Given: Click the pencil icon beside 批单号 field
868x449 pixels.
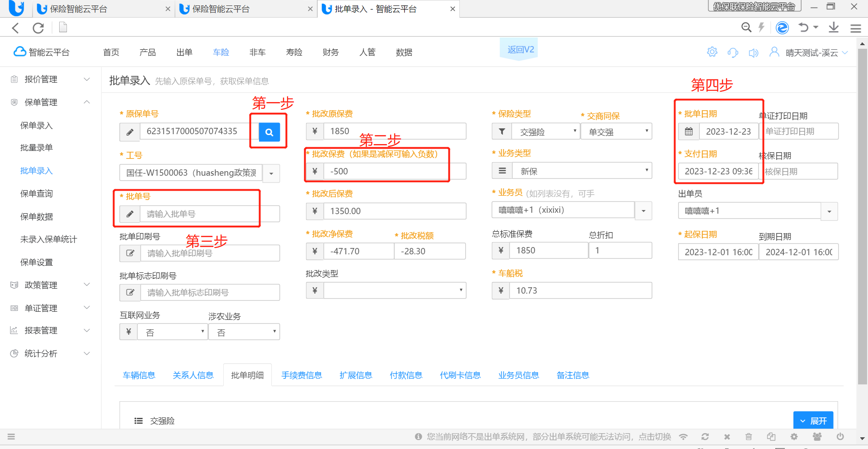Looking at the screenshot, I should tap(130, 214).
